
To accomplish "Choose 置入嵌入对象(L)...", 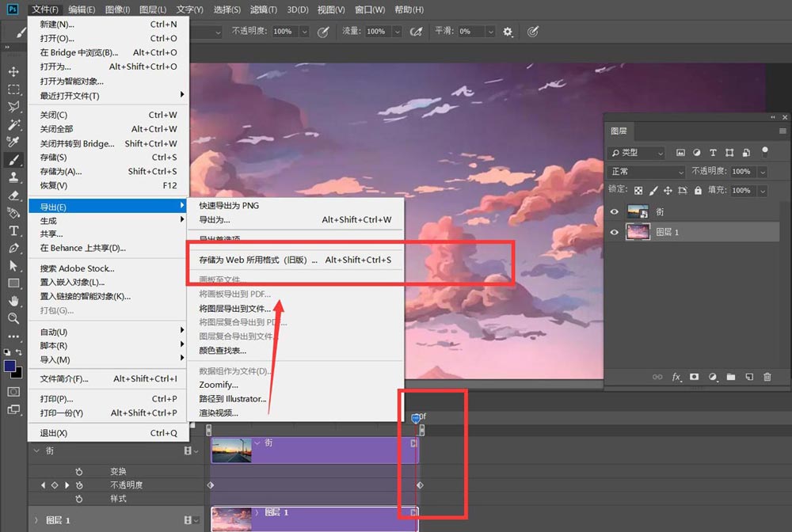I will pyautogui.click(x=109, y=282).
